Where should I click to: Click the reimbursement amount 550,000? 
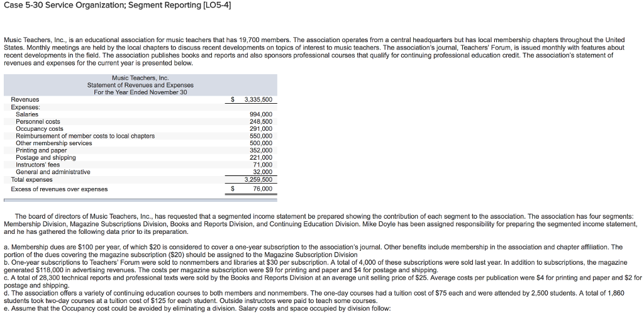tap(261, 136)
